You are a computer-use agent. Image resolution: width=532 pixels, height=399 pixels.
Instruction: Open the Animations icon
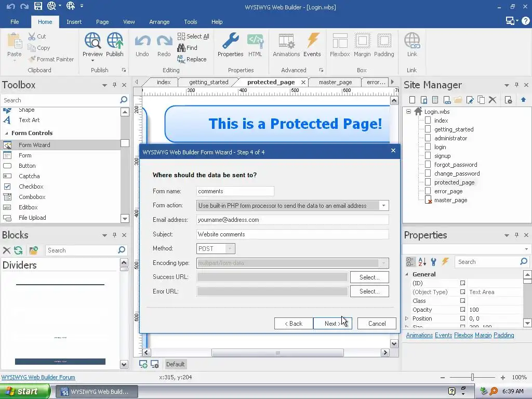286,41
